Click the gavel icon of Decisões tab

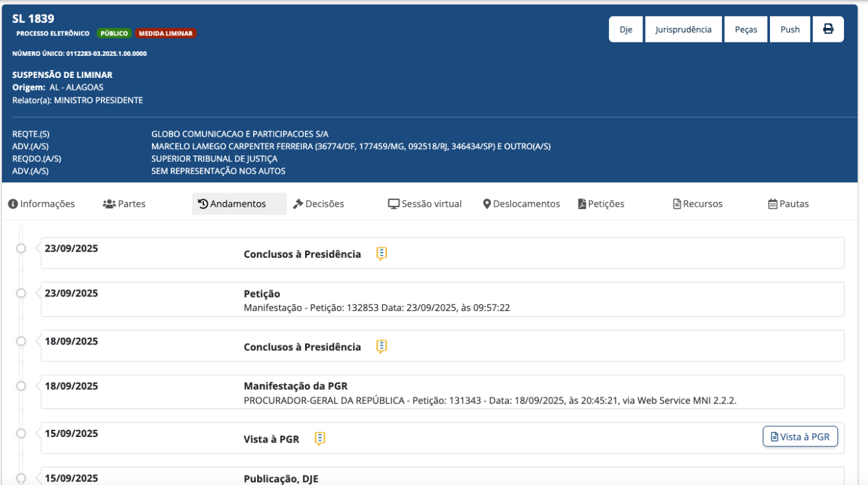coord(298,204)
